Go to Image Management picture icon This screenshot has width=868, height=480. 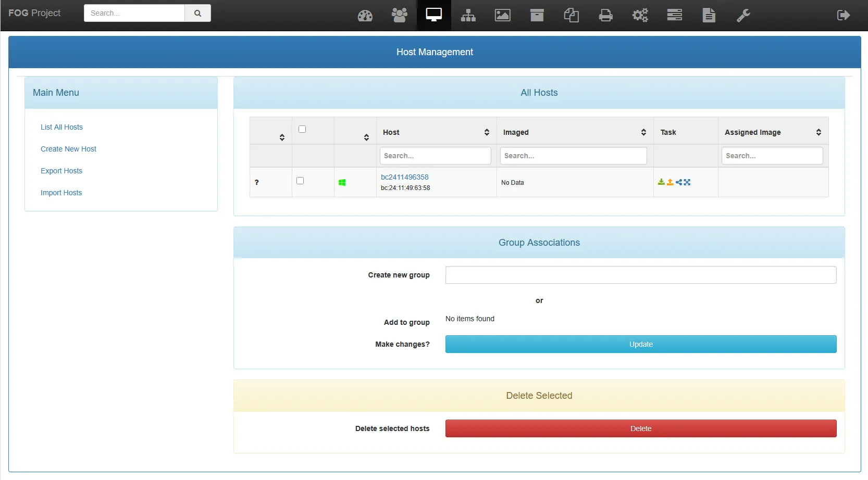pos(502,16)
